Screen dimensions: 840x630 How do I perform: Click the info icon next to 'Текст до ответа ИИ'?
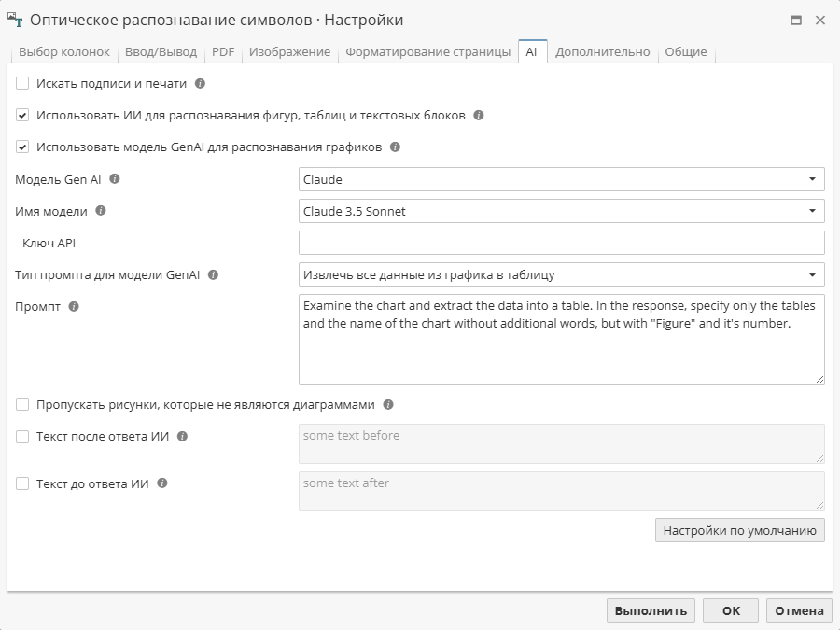click(163, 483)
